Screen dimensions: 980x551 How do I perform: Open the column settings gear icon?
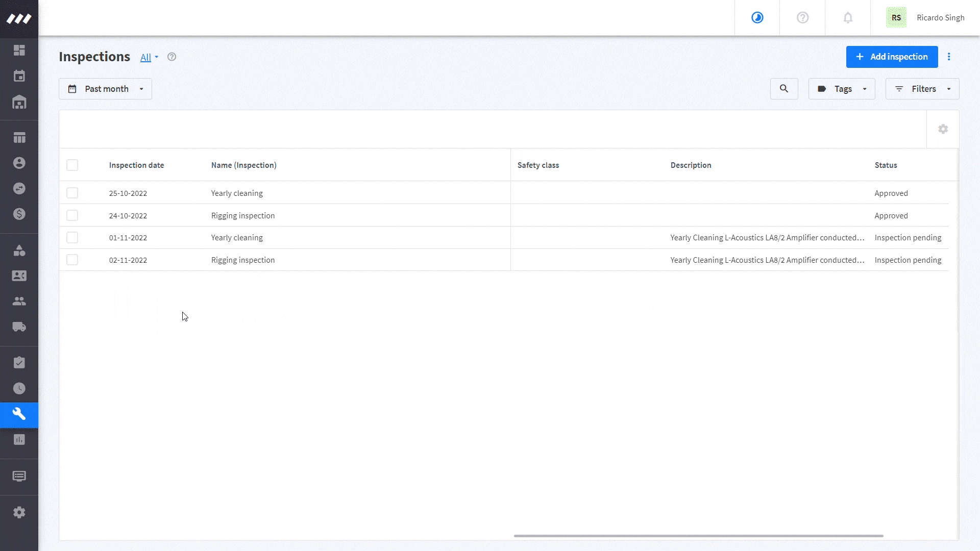coord(942,129)
